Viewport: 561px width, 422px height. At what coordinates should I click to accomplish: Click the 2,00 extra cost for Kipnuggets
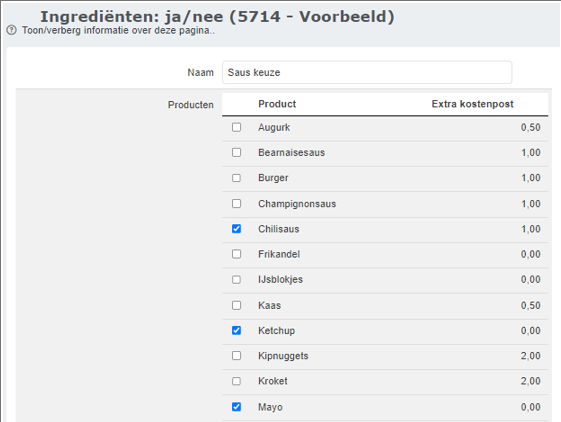(531, 356)
